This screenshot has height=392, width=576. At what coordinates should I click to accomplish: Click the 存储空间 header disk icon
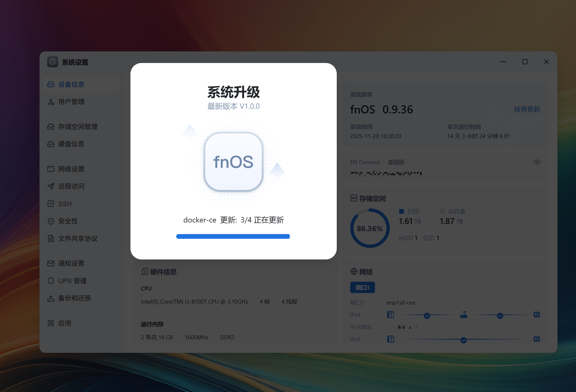(x=354, y=198)
